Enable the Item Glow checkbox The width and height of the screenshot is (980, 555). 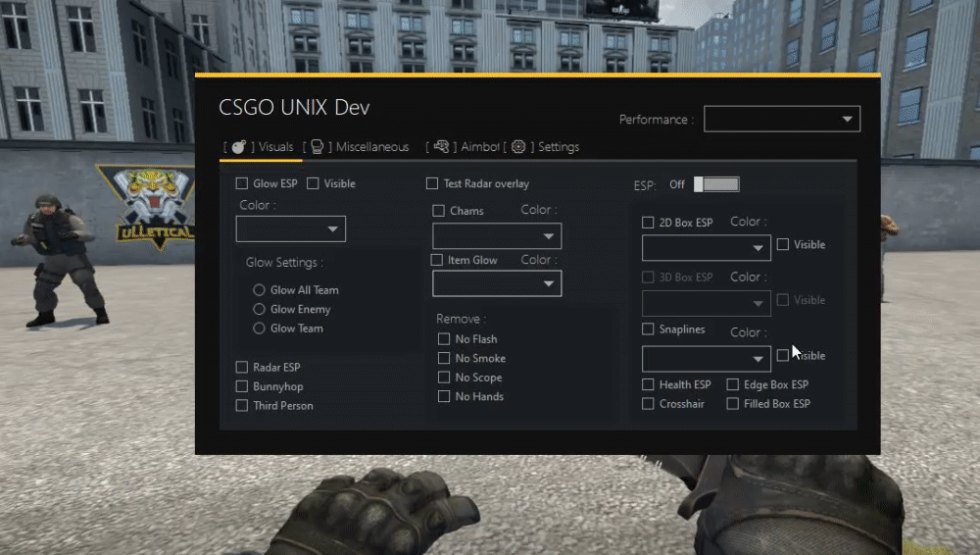437,260
